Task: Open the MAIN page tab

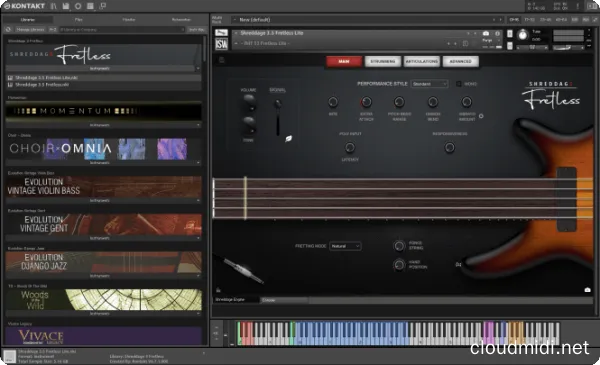Action: pos(344,62)
